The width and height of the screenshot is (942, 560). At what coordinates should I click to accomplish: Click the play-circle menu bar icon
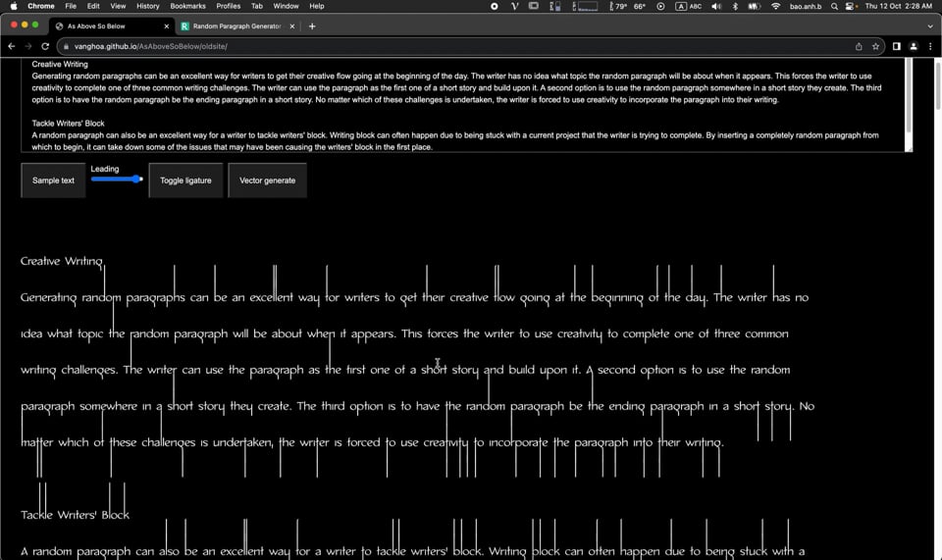tap(660, 6)
